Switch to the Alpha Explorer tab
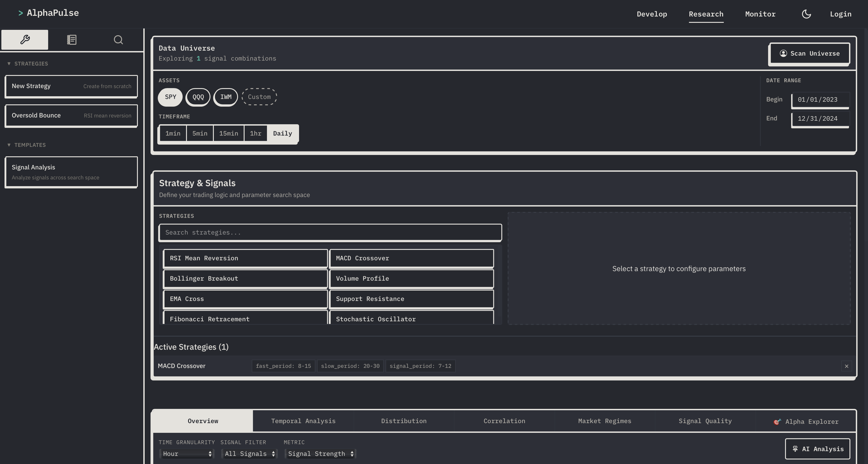The image size is (868, 464). pyautogui.click(x=806, y=421)
